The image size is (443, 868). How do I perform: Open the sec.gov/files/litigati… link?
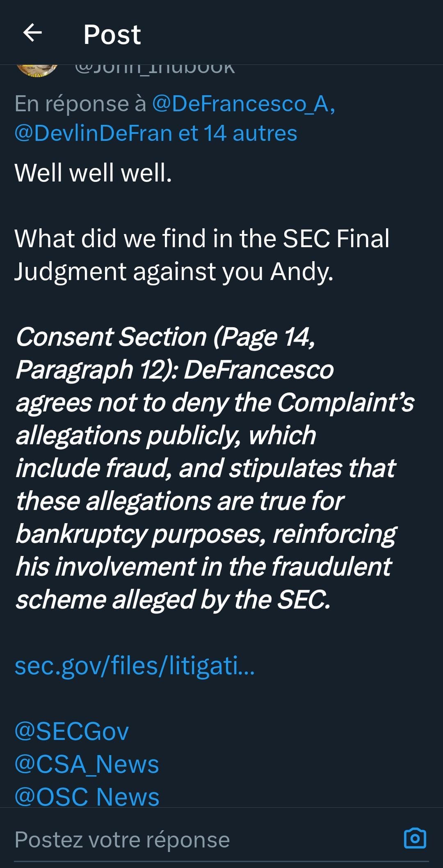(x=135, y=666)
